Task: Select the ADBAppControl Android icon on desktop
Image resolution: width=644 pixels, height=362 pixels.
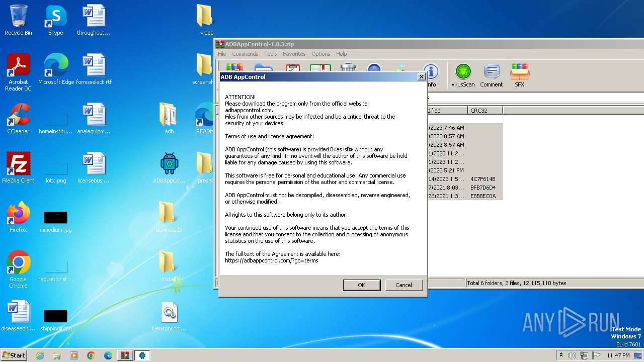Action: 169,168
